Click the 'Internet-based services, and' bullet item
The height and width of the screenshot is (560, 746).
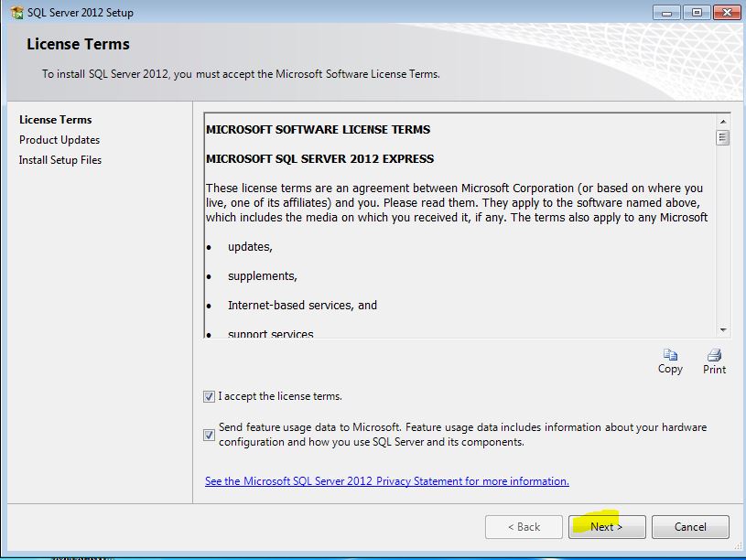[302, 305]
